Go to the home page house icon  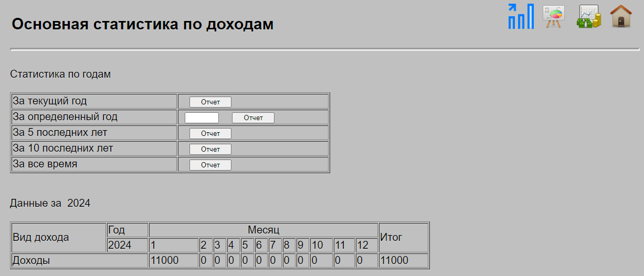click(x=621, y=16)
